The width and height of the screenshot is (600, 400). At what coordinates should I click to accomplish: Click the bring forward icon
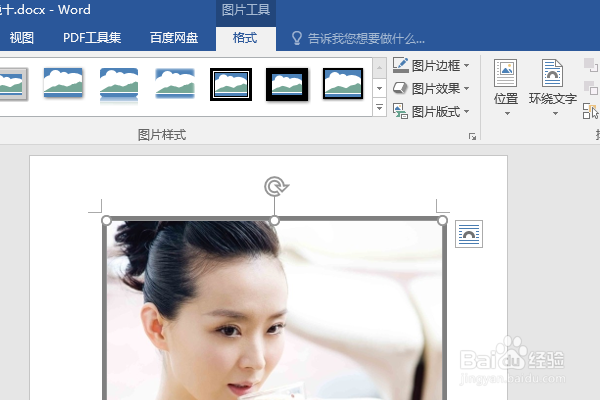pos(590,65)
